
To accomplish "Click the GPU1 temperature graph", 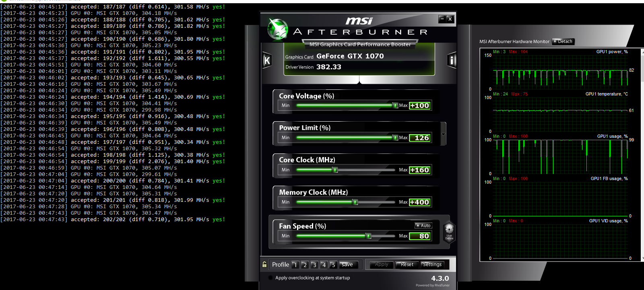I will point(560,114).
